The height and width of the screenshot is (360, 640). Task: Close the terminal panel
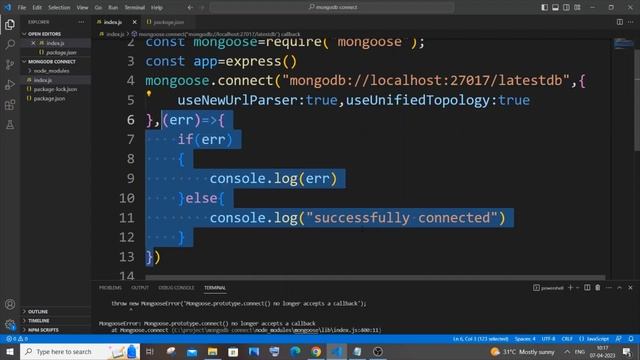630,288
